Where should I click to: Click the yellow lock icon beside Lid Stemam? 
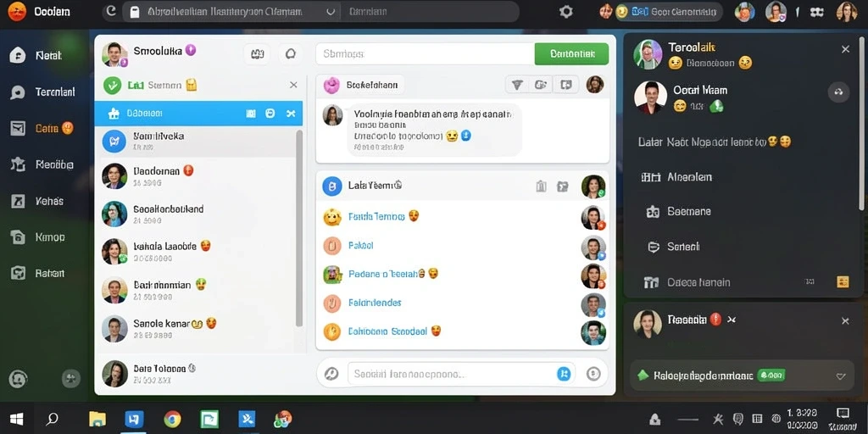pyautogui.click(x=192, y=85)
